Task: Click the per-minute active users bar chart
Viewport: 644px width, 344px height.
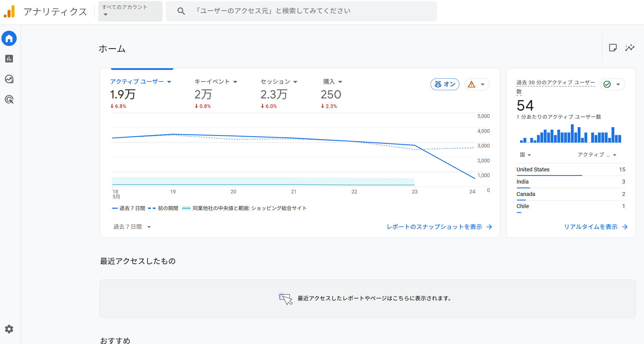Action: [570, 134]
